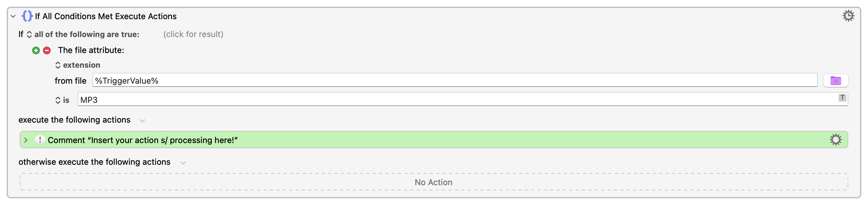Click the purple folder file chooser
Viewport: 868px width, 205px height.
coord(835,81)
